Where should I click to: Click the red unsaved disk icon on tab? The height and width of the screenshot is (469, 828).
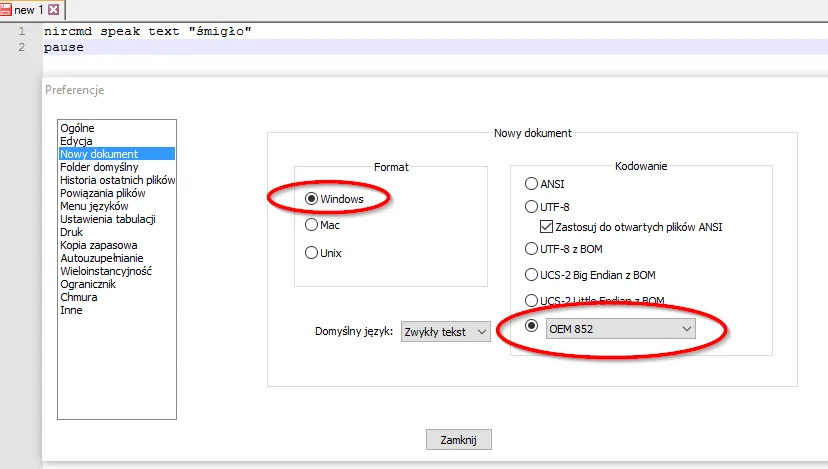[x=6, y=9]
